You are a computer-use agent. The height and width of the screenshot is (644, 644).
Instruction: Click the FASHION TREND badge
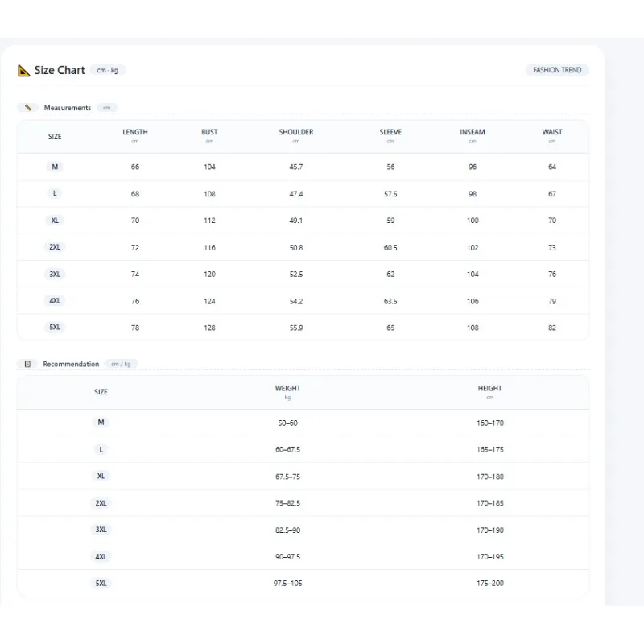point(557,70)
